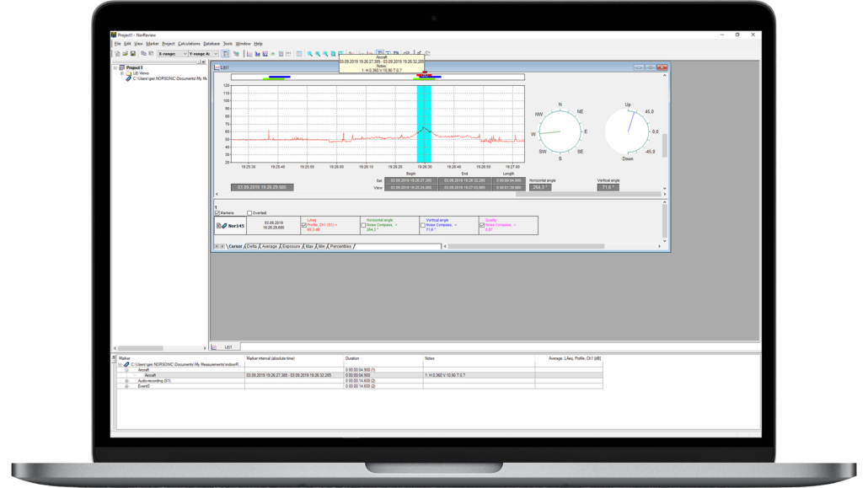
Task: Enable the Vertical angle Noise Compass checkbox
Action: (423, 225)
